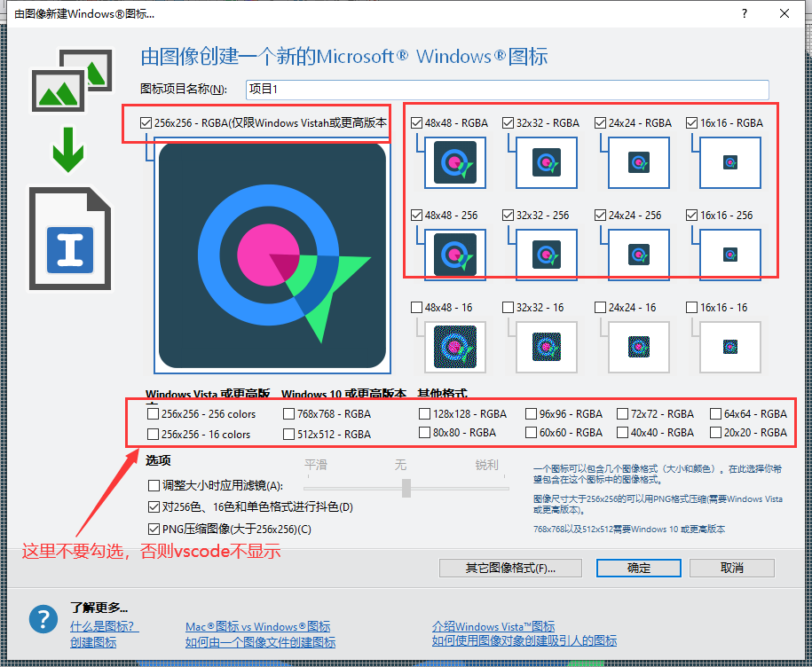Click the title bar help question mark
This screenshot has width=812, height=667.
tap(745, 13)
